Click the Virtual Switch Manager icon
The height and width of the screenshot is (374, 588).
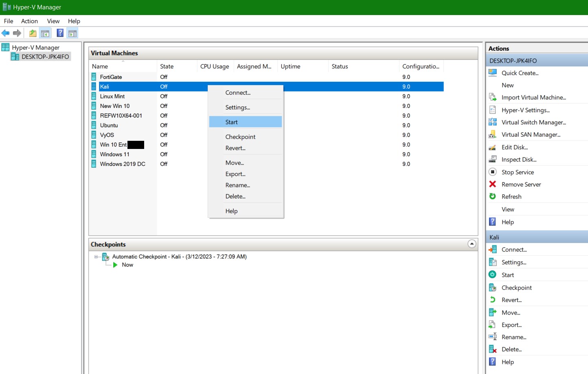[x=493, y=122]
